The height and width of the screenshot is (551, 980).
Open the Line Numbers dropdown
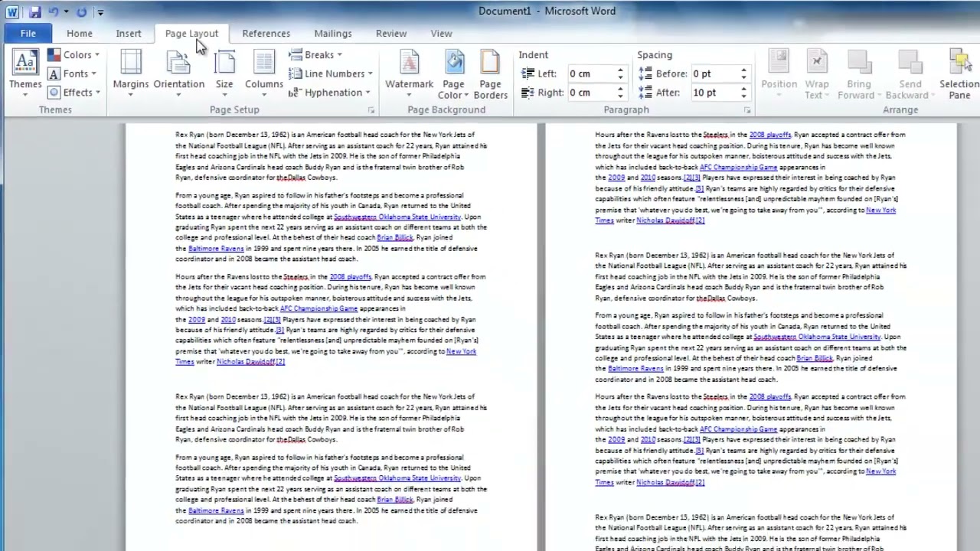[x=331, y=73]
